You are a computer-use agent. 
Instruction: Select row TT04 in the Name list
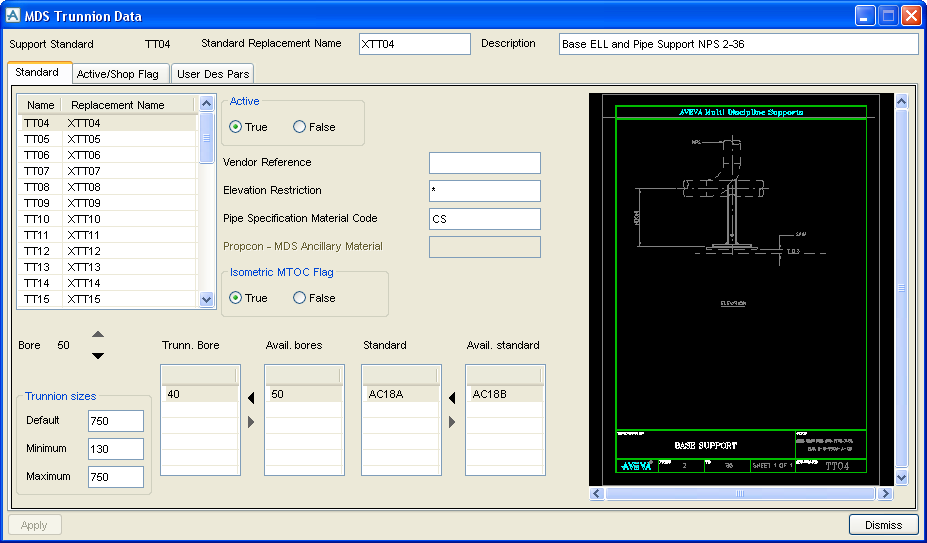[108, 123]
